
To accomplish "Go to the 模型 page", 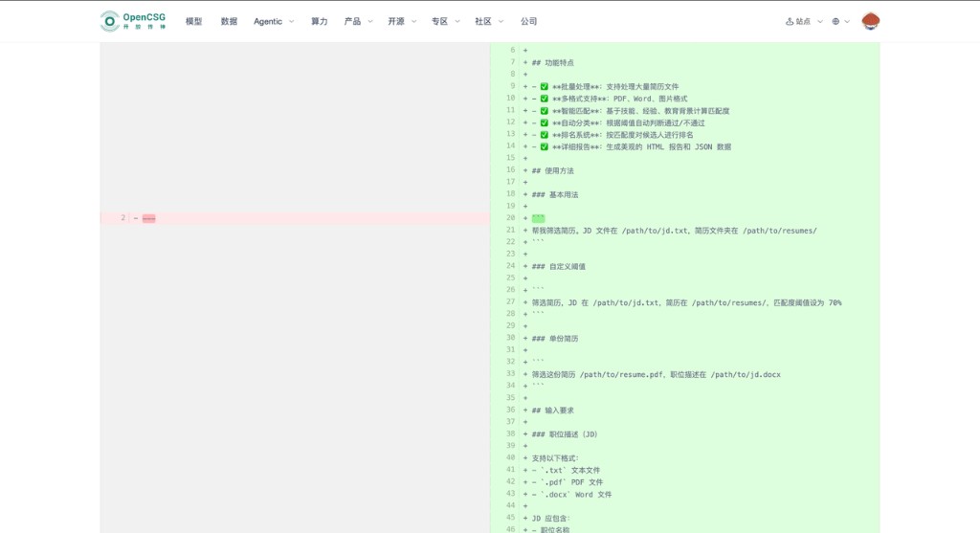I will click(x=193, y=21).
